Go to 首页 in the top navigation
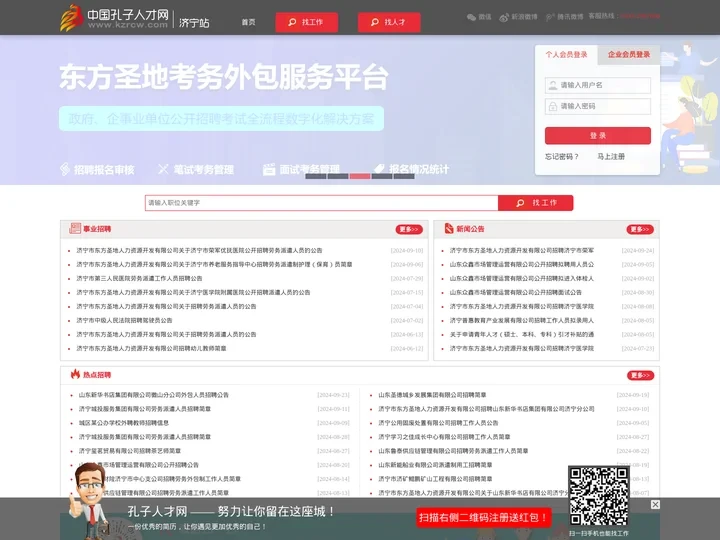Image resolution: width=720 pixels, height=540 pixels. click(x=248, y=22)
